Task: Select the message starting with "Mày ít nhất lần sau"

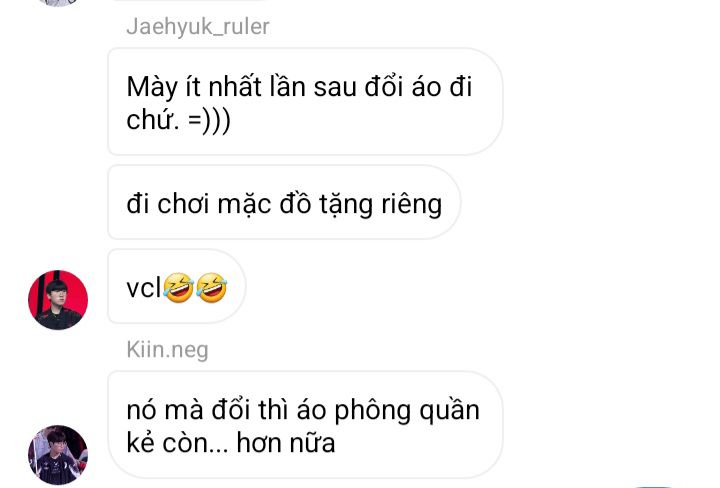Action: click(305, 101)
